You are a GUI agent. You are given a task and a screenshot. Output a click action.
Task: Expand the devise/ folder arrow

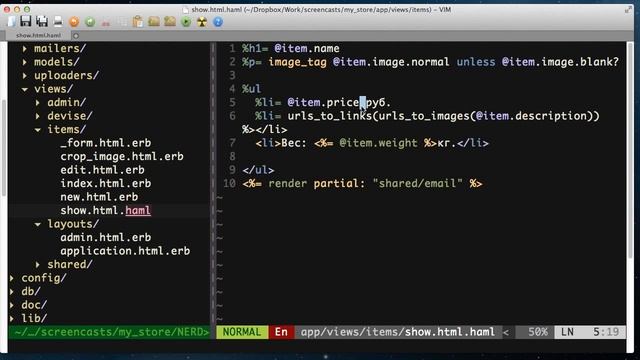(x=38, y=116)
